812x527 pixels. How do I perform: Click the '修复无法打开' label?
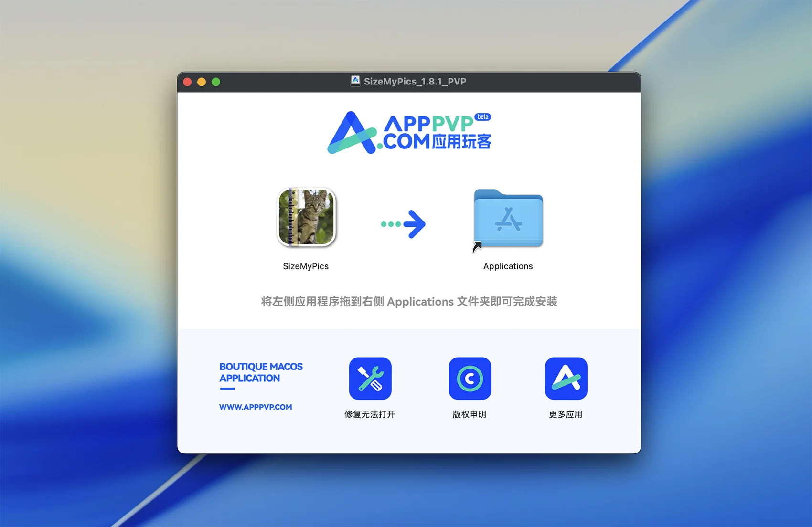(x=370, y=414)
